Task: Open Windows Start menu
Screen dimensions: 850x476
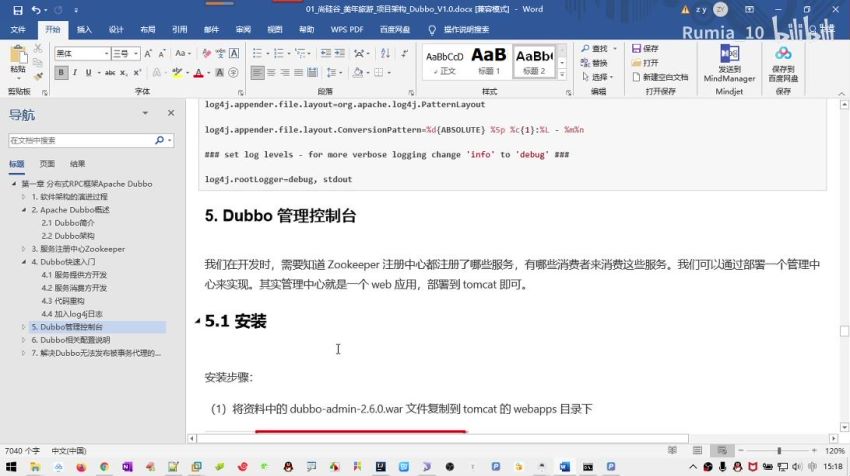Action: pos(11,467)
